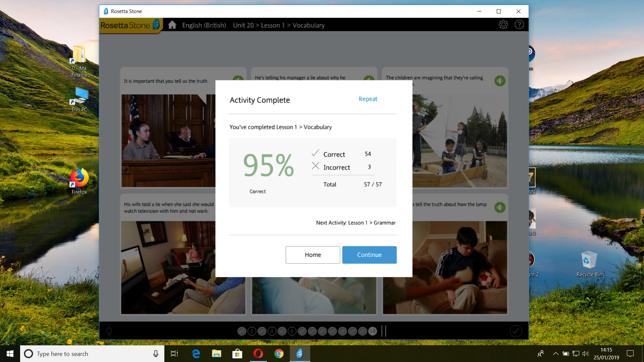Jump to screen 6 in progress bar
644x362 pixels.
pos(292,331)
